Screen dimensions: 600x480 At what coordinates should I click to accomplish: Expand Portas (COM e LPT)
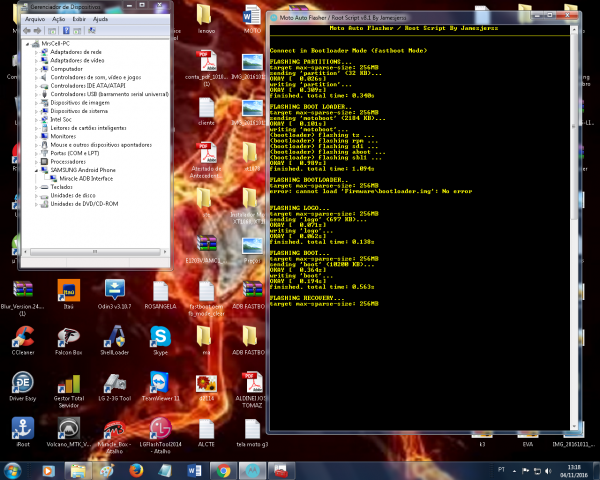click(37, 153)
